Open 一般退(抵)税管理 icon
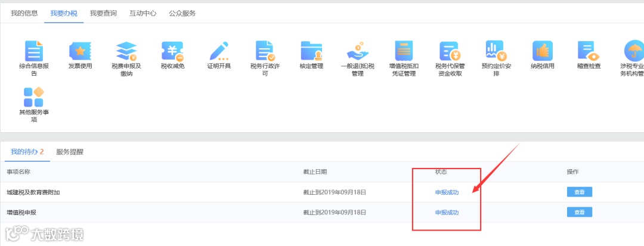The height and width of the screenshot is (246, 644). coord(358,51)
